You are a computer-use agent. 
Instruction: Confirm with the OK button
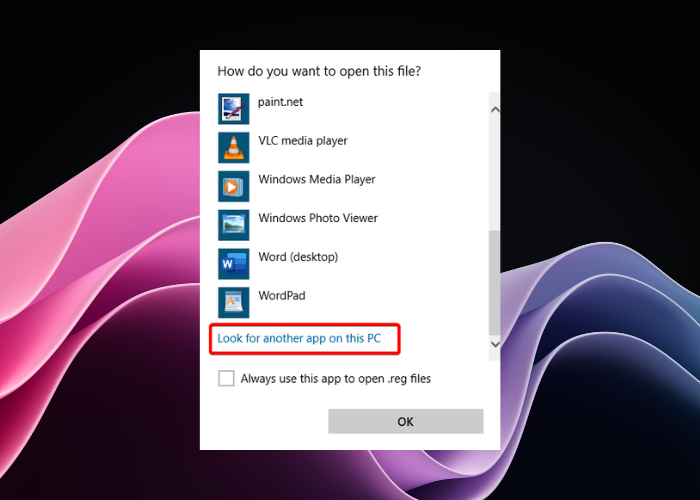(406, 421)
